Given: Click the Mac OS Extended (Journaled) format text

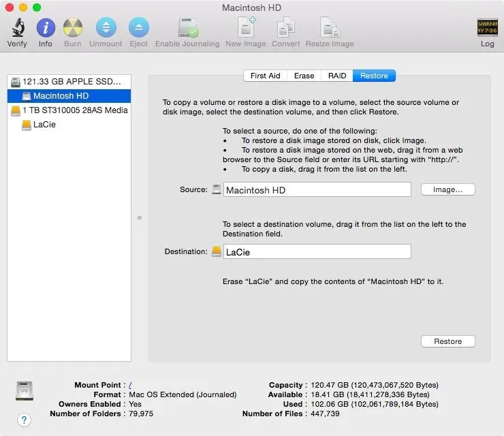Looking at the screenshot, I should click(183, 394).
